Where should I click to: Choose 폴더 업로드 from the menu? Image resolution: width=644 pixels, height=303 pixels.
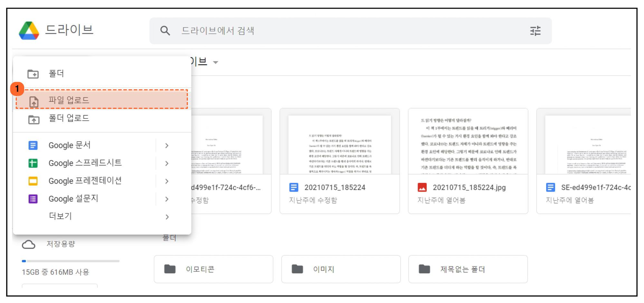point(102,118)
